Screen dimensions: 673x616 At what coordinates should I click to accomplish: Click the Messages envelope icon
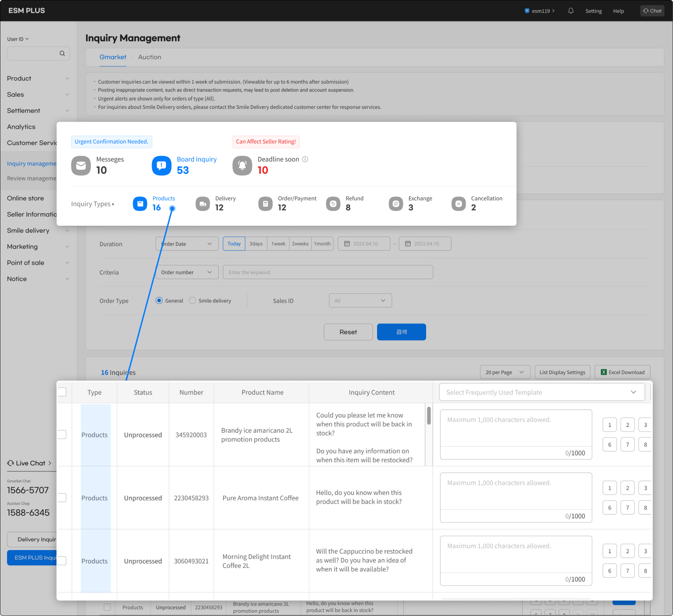81,166
